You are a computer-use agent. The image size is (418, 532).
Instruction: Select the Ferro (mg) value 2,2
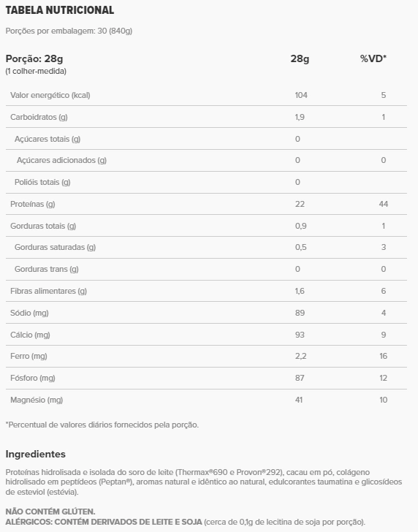(300, 356)
